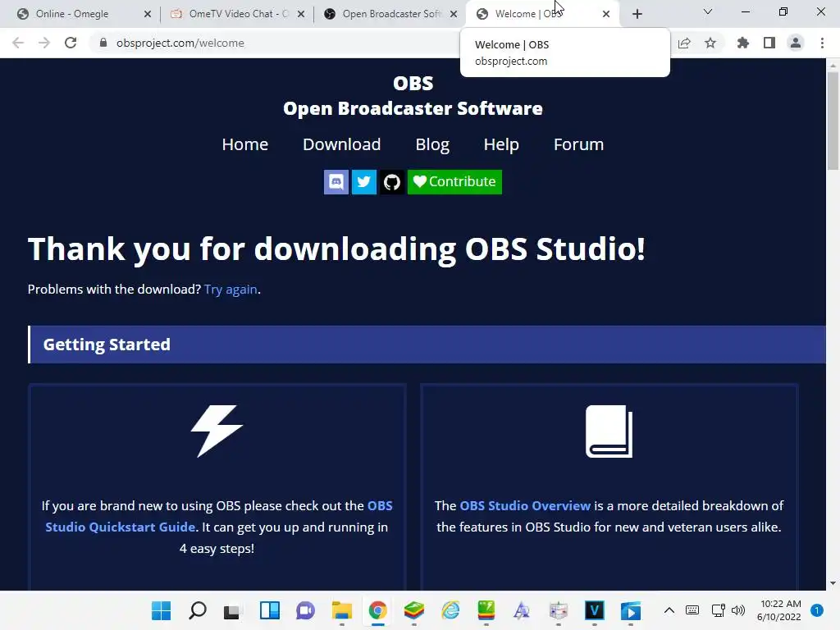Go to the Home nav item
The width and height of the screenshot is (840, 630).
[x=244, y=144]
